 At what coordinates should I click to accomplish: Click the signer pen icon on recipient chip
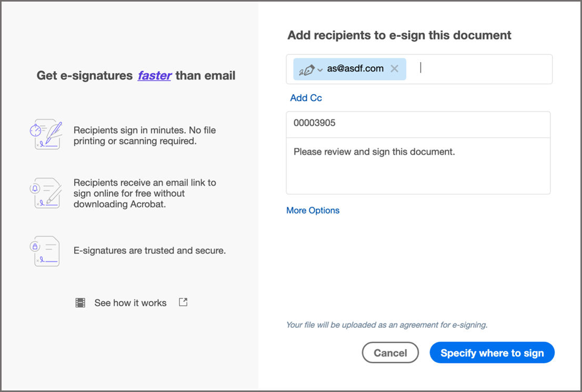(306, 69)
